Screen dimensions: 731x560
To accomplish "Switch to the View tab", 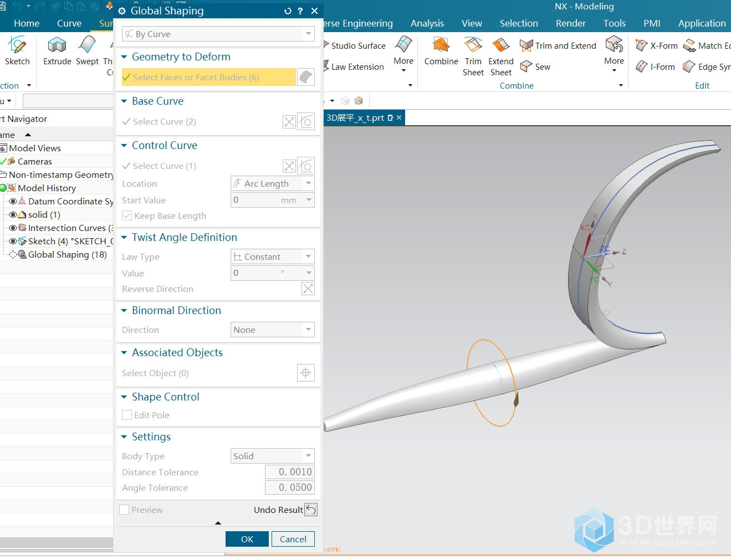I will point(472,23).
